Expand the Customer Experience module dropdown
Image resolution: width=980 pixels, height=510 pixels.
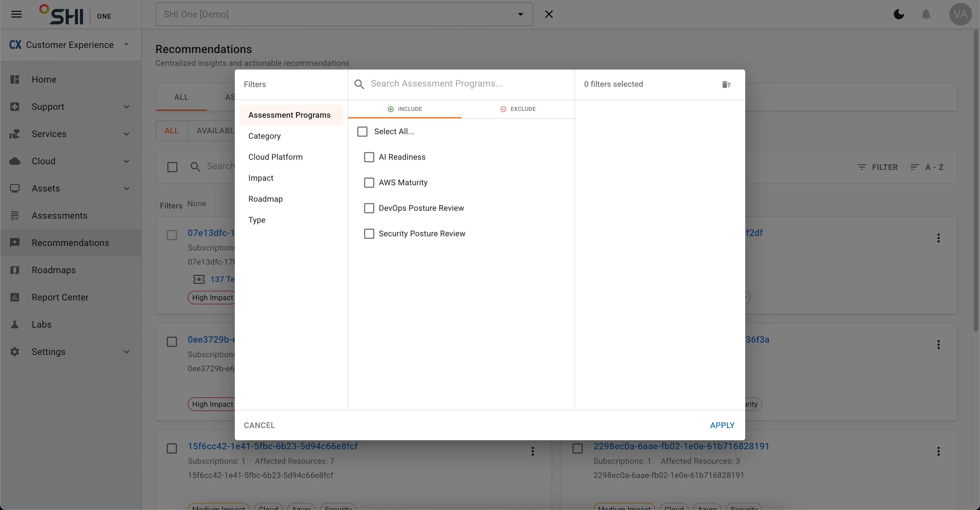(x=127, y=45)
